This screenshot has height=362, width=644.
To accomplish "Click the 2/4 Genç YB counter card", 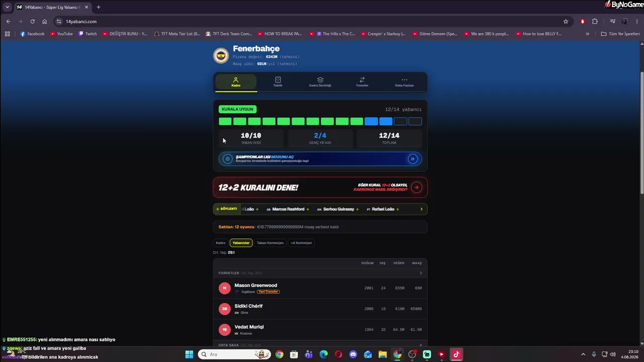I will pos(320,138).
